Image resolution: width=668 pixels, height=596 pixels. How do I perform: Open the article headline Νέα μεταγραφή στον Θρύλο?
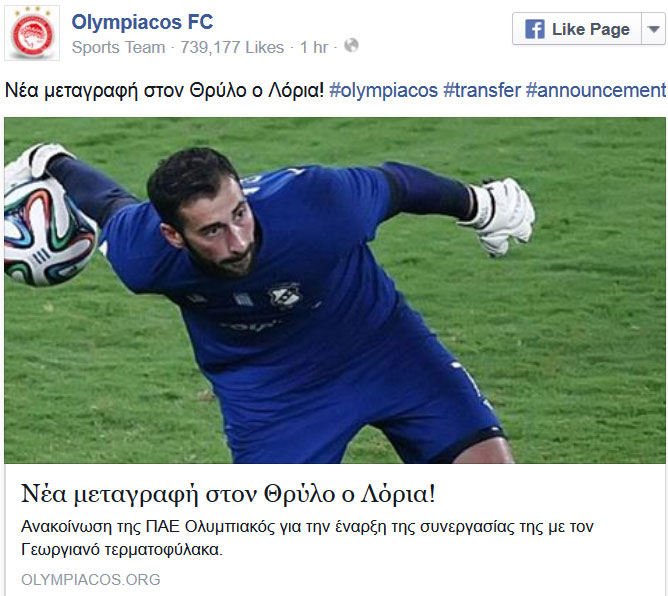coord(228,494)
